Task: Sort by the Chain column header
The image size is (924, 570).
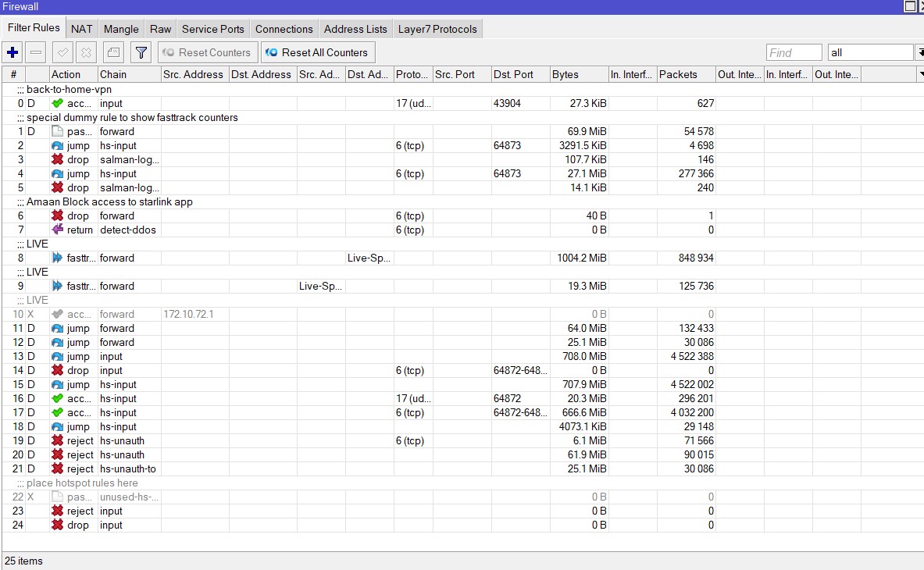Action: (129, 74)
